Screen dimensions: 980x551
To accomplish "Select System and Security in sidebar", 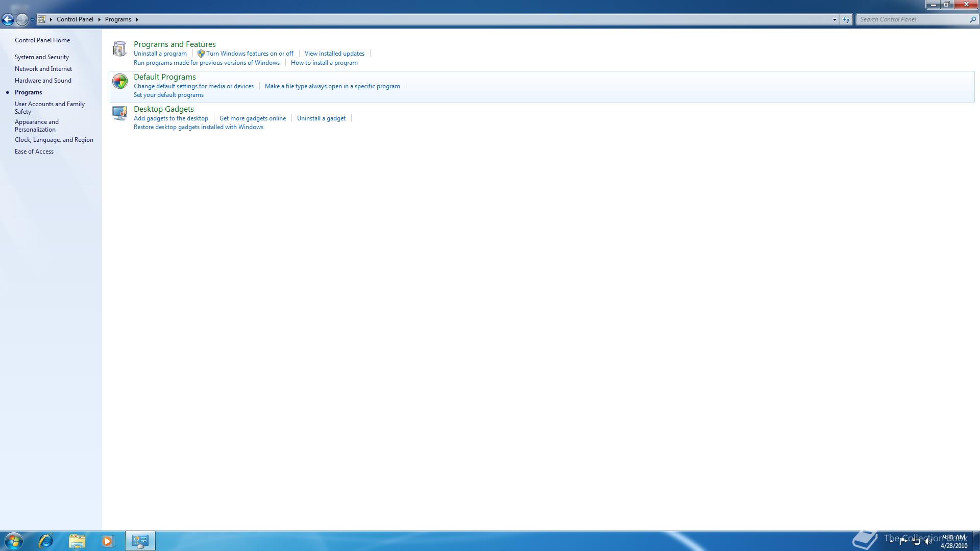I will 42,57.
